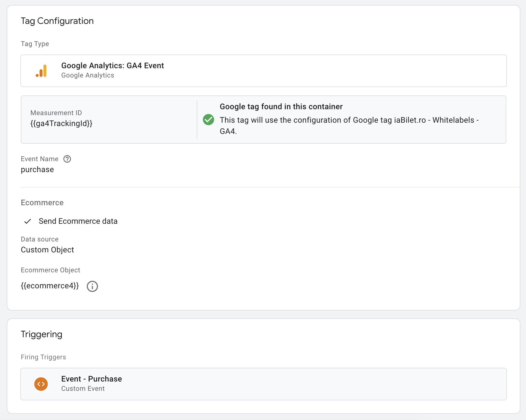Viewport: 526px width, 420px height.
Task: Click the Tag Type label
Action: tap(35, 44)
